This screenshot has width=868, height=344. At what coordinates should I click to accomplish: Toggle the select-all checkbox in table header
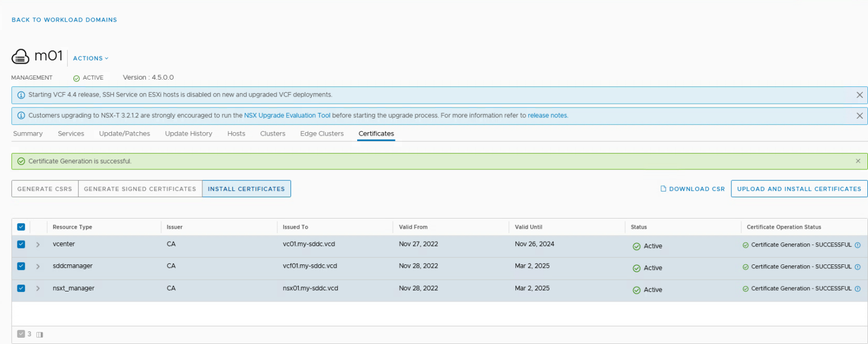[x=21, y=227]
